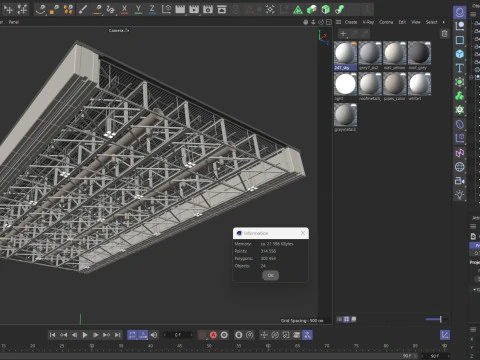Open the highlighted timeline graph button
This screenshot has width=480, height=360.
445,335
